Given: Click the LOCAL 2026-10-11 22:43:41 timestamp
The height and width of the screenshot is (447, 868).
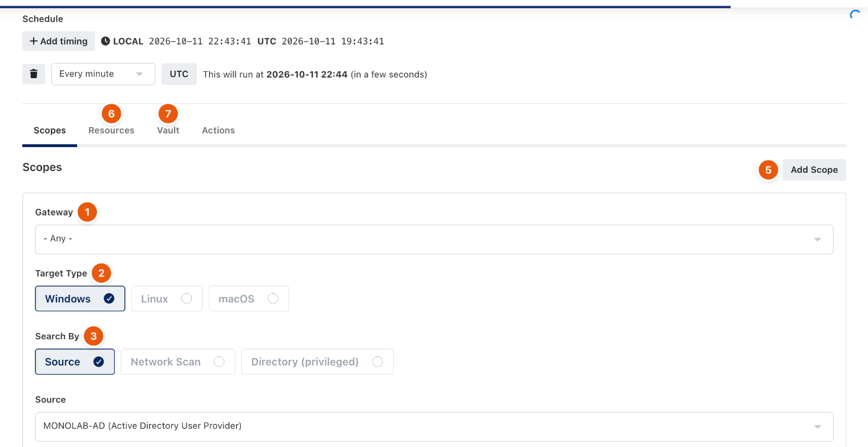Looking at the screenshot, I should click(182, 41).
